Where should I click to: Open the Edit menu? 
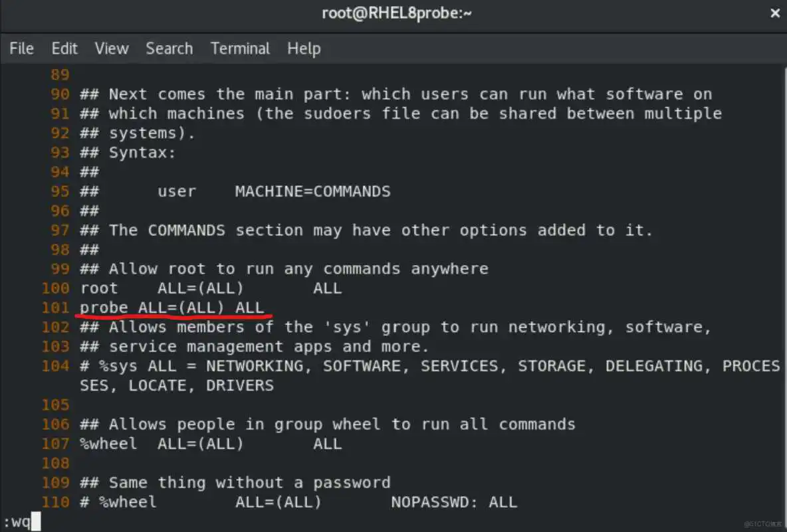click(x=64, y=48)
